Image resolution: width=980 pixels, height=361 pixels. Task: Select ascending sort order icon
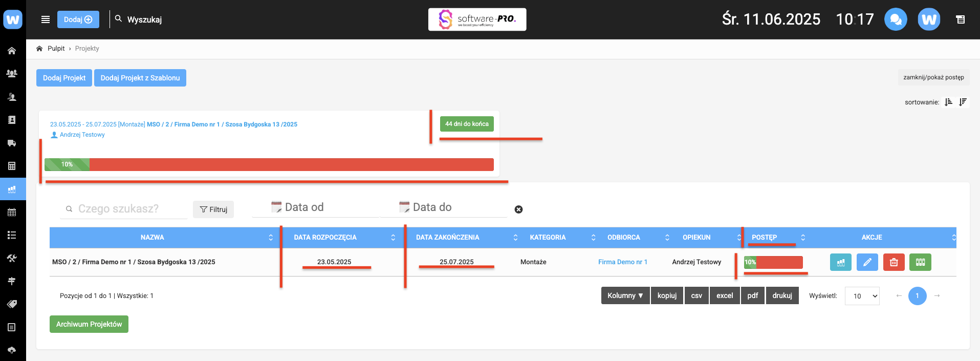point(948,102)
